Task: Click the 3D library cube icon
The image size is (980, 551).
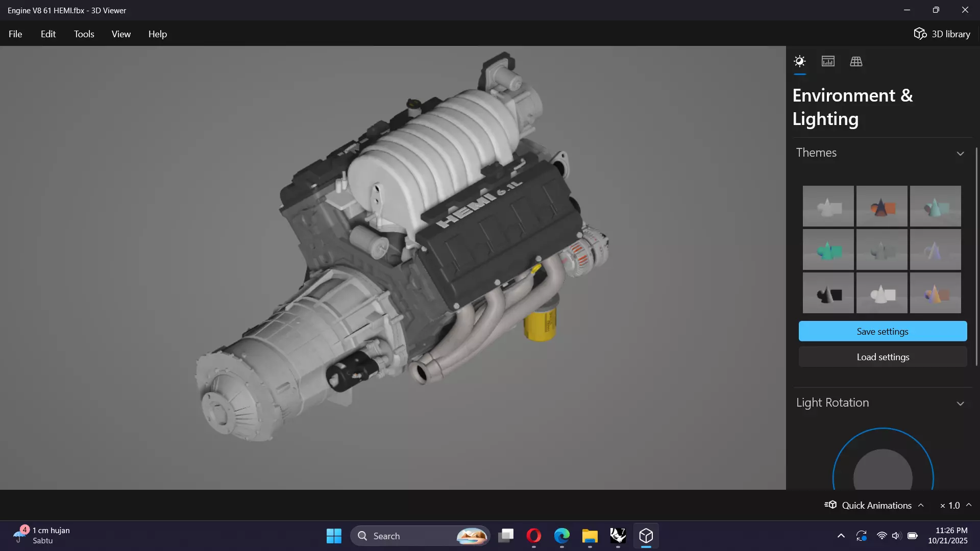Action: pos(920,34)
